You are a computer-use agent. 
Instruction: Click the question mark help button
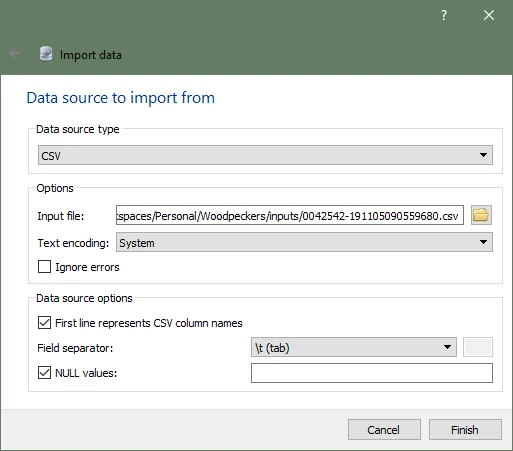point(444,15)
